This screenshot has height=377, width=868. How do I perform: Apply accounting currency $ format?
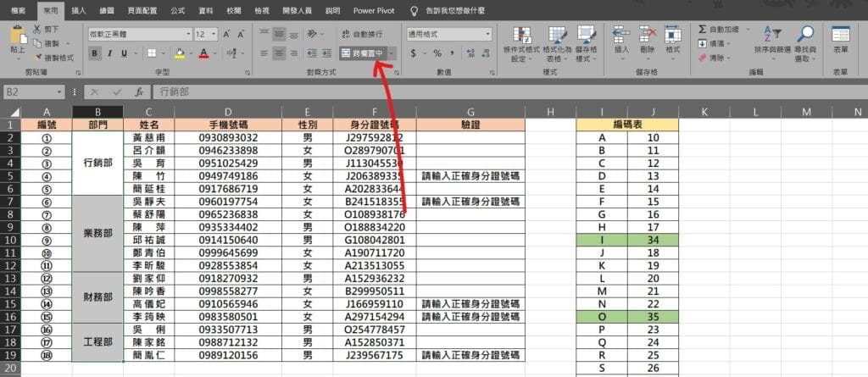coord(413,53)
